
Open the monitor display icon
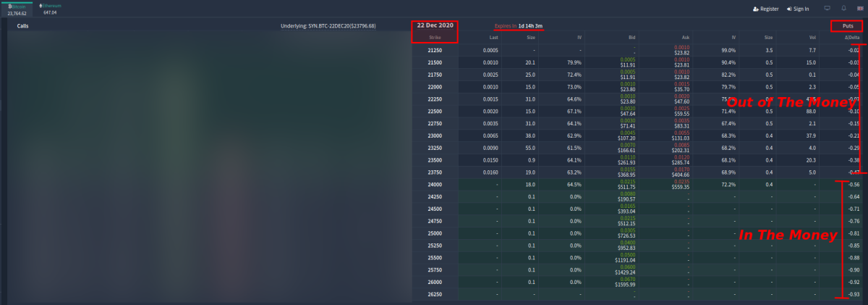pyautogui.click(x=827, y=9)
